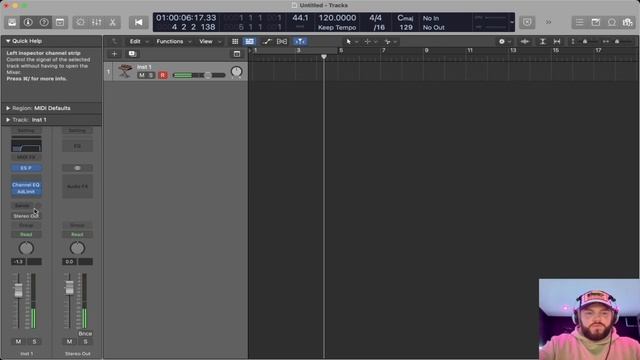
Task: Click the Go to Beginning transport button
Action: pos(138,22)
